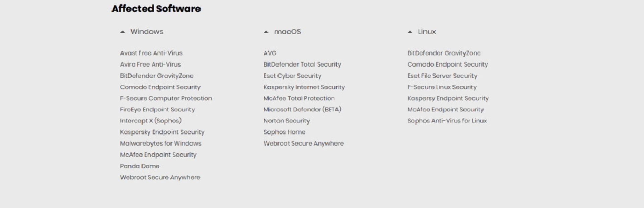Click the Avast Free Anti-Virus entry
This screenshot has height=208, width=644.
pos(151,53)
